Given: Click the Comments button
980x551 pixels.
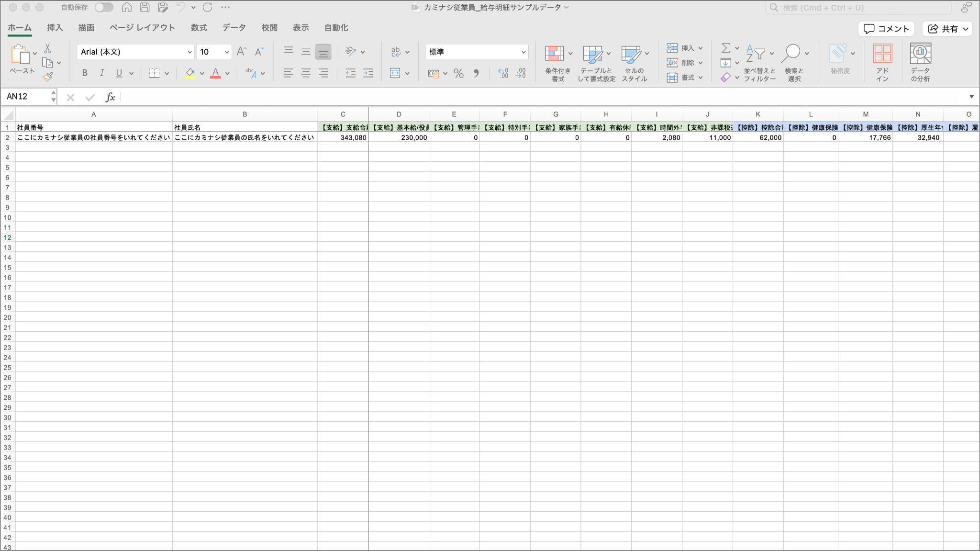Looking at the screenshot, I should click(x=886, y=29).
